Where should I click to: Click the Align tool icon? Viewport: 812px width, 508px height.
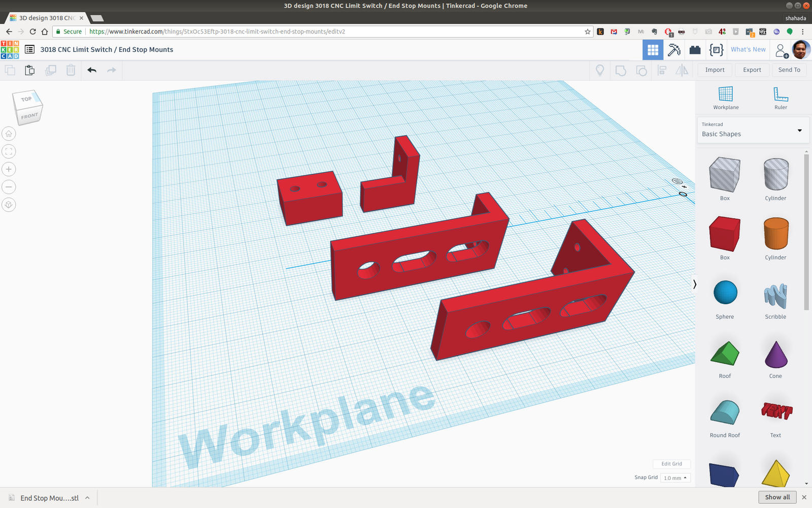662,70
